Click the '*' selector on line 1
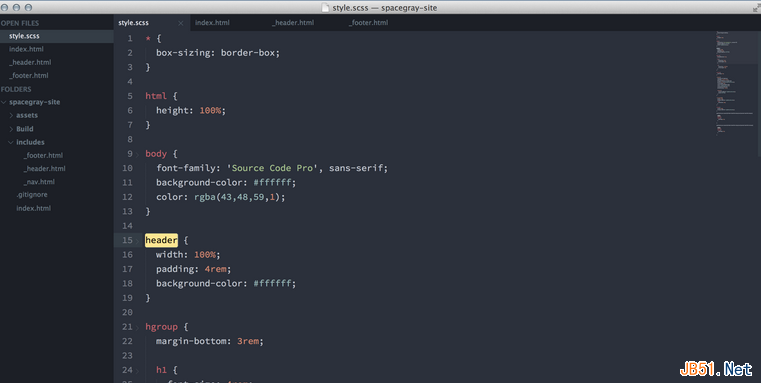 pos(148,39)
